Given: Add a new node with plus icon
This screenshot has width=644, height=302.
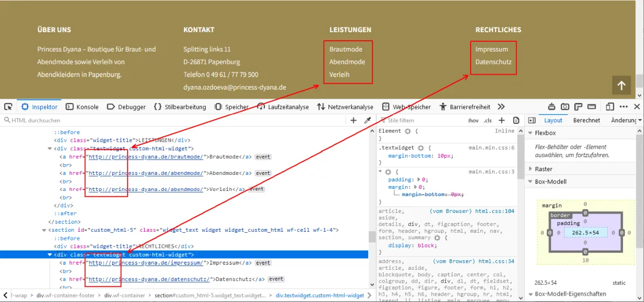Looking at the screenshot, I should [354, 121].
